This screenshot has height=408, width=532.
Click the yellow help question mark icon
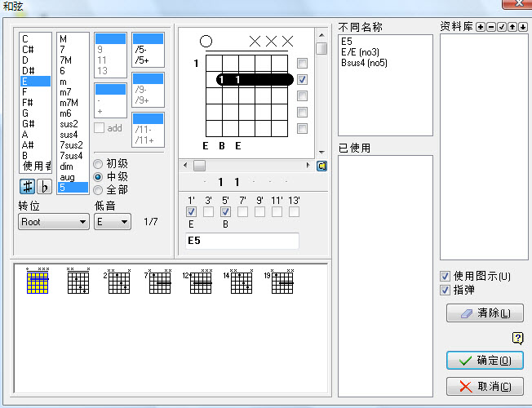pos(516,339)
